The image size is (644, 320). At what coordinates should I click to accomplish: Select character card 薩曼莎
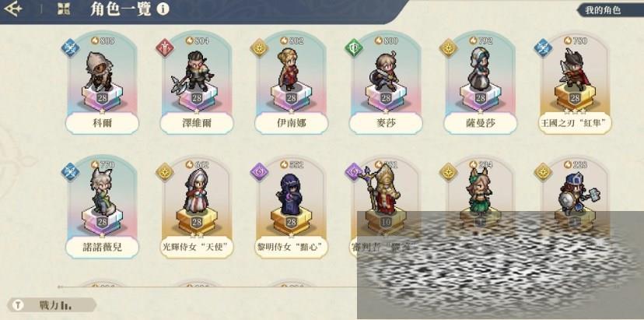480,83
